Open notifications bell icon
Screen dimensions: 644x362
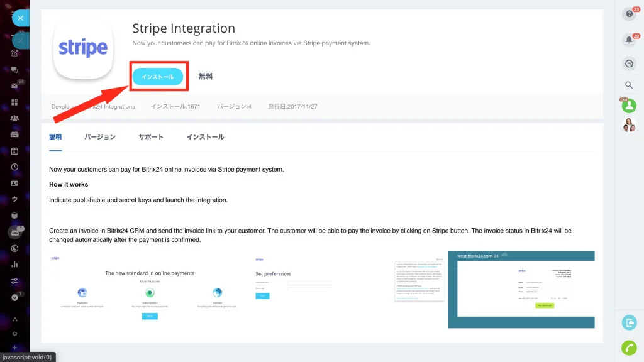click(x=628, y=40)
